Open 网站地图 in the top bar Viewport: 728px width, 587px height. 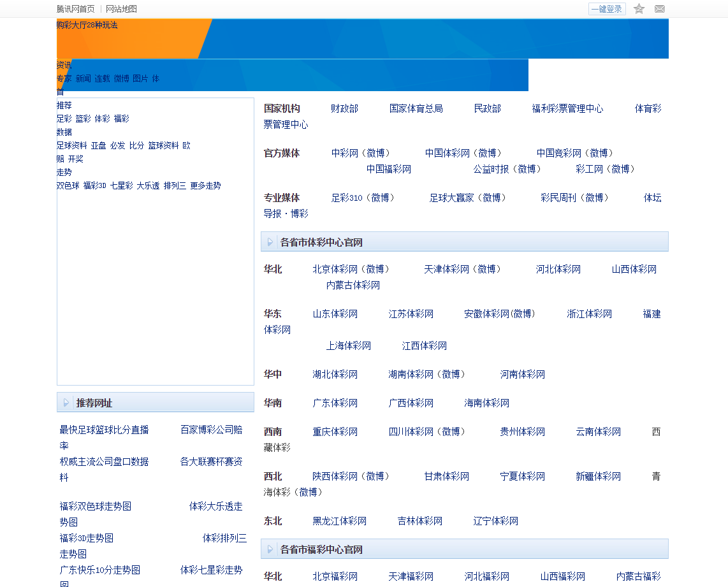pyautogui.click(x=121, y=9)
